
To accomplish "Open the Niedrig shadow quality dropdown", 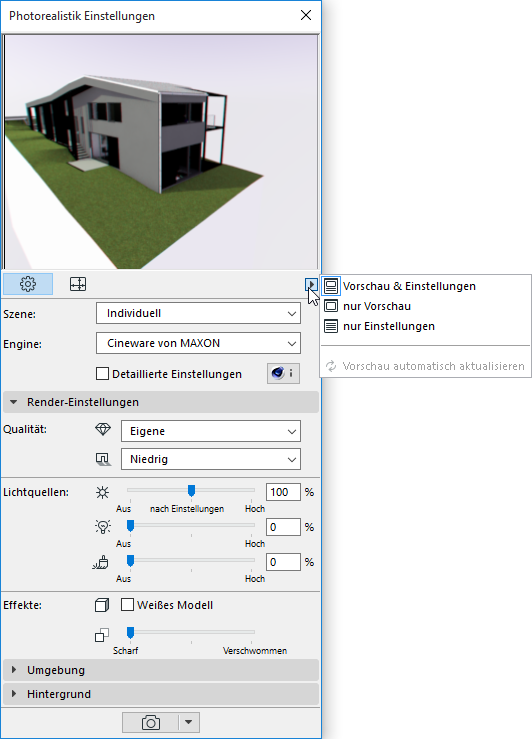I will click(x=211, y=459).
